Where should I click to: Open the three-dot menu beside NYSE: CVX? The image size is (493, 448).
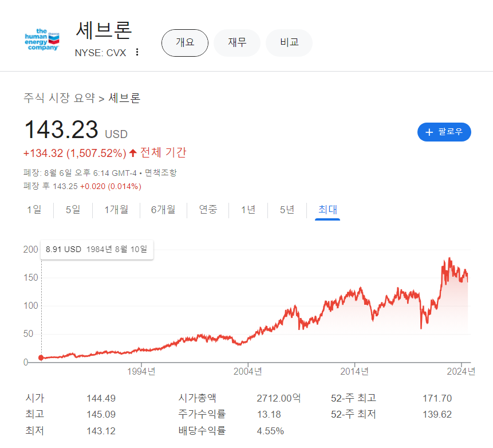[137, 52]
